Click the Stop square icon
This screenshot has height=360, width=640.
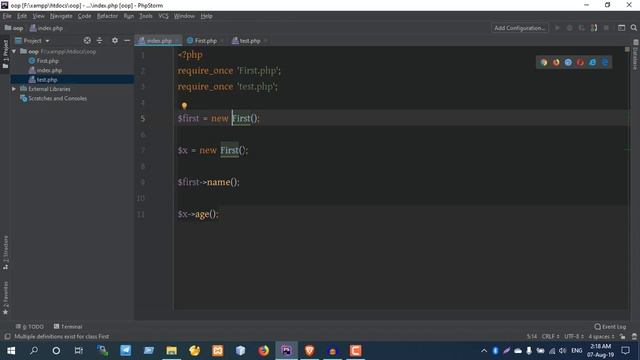click(x=606, y=28)
